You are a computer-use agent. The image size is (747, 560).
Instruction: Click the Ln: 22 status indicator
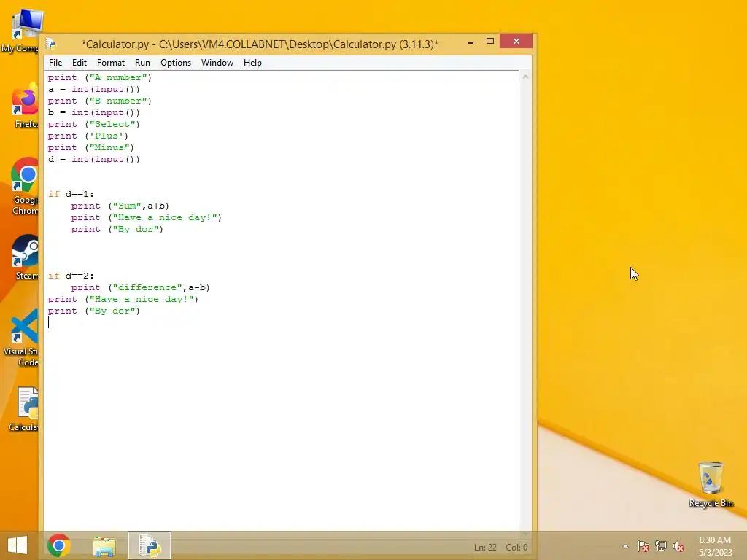485,548
